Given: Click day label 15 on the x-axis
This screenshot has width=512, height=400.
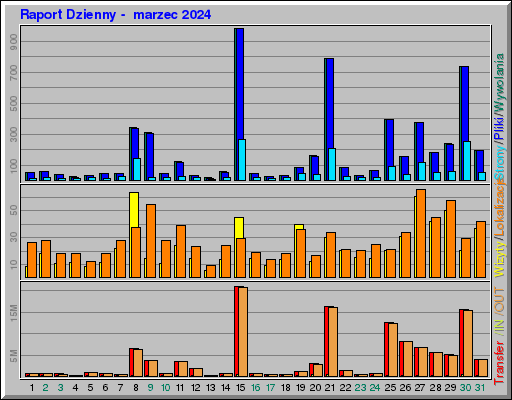Looking at the screenshot, I should click(241, 388).
